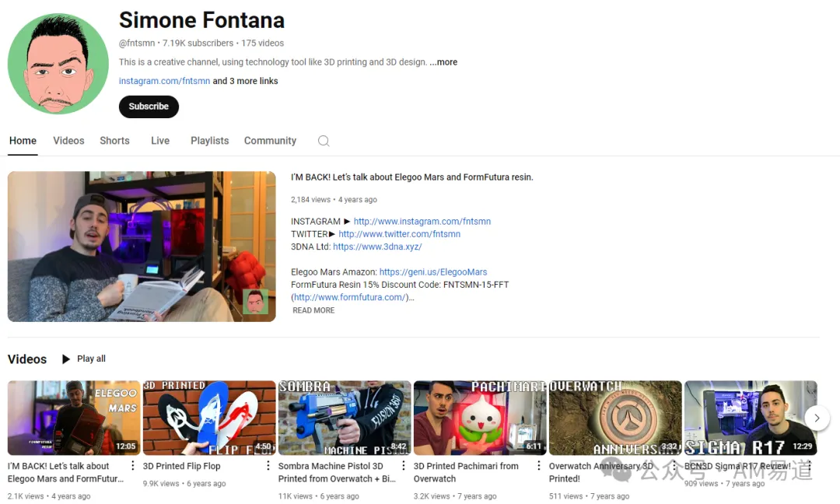840x504 pixels.
Task: Open options menu for 3D Printed Pachimari video
Action: pyautogui.click(x=539, y=466)
